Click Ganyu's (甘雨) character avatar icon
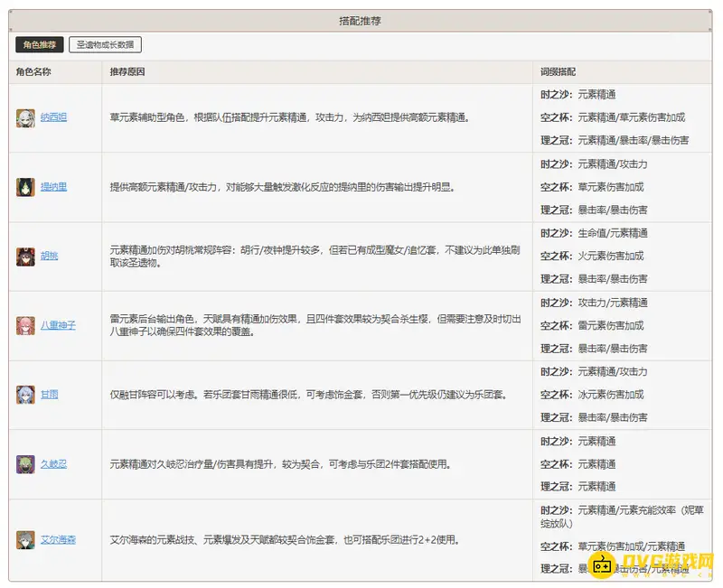This screenshot has width=723, height=588. click(x=25, y=392)
